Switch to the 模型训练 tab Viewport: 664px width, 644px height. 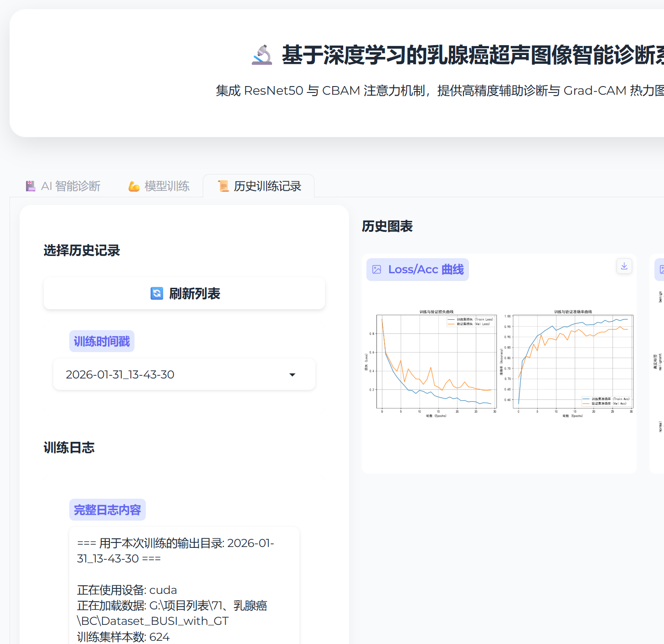pos(158,186)
